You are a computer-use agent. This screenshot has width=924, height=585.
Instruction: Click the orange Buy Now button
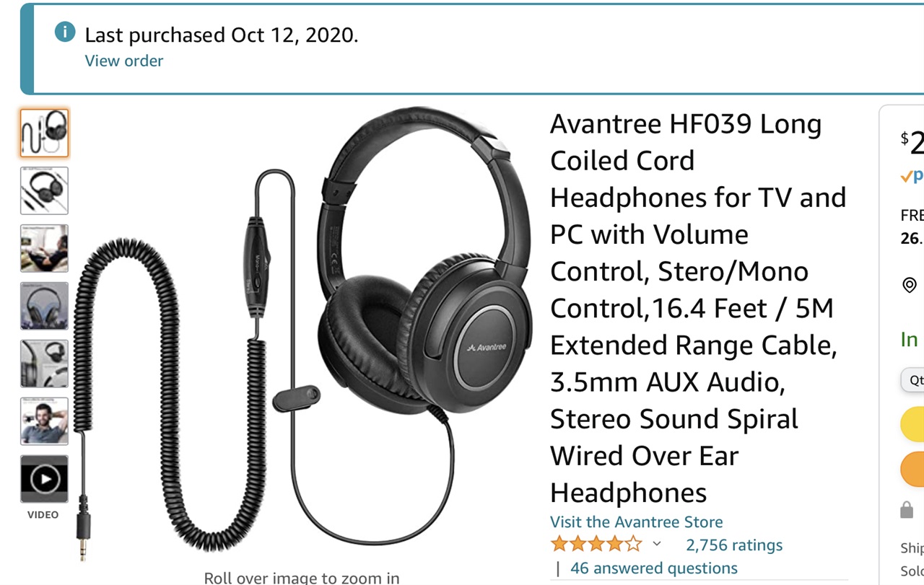[912, 469]
